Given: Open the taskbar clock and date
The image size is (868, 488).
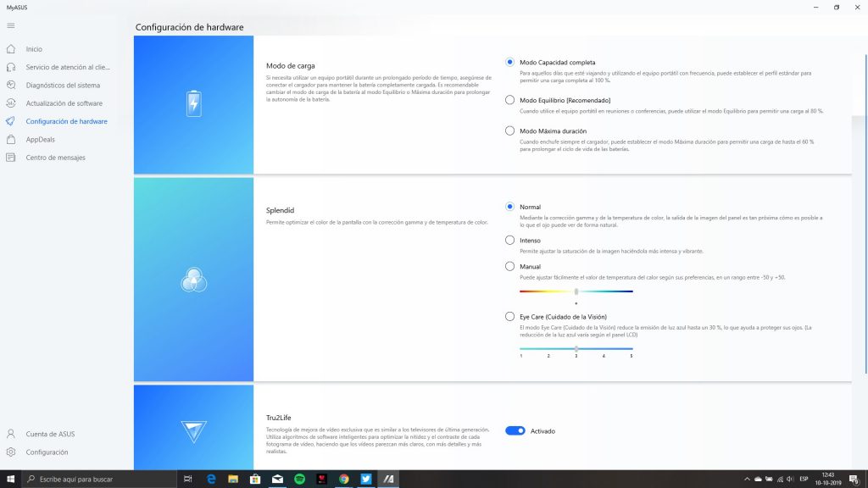Looking at the screenshot, I should (828, 480).
